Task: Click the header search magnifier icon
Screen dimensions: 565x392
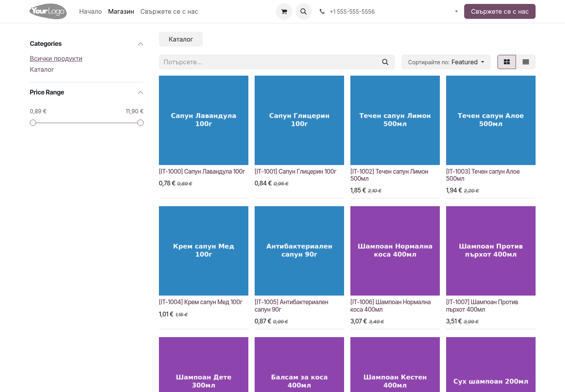Action: pyautogui.click(x=304, y=12)
